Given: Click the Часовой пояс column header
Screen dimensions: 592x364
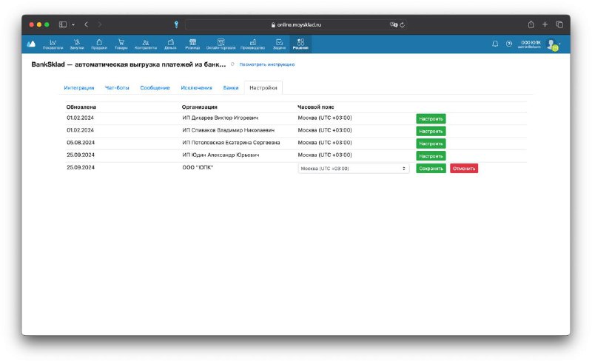Looking at the screenshot, I should click(x=316, y=107).
